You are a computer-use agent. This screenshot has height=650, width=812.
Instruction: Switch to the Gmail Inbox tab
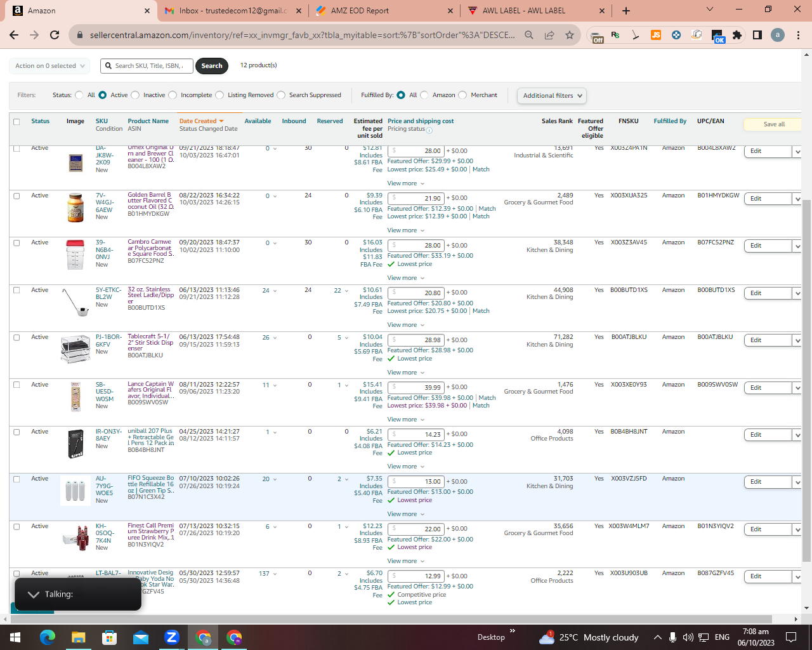232,10
